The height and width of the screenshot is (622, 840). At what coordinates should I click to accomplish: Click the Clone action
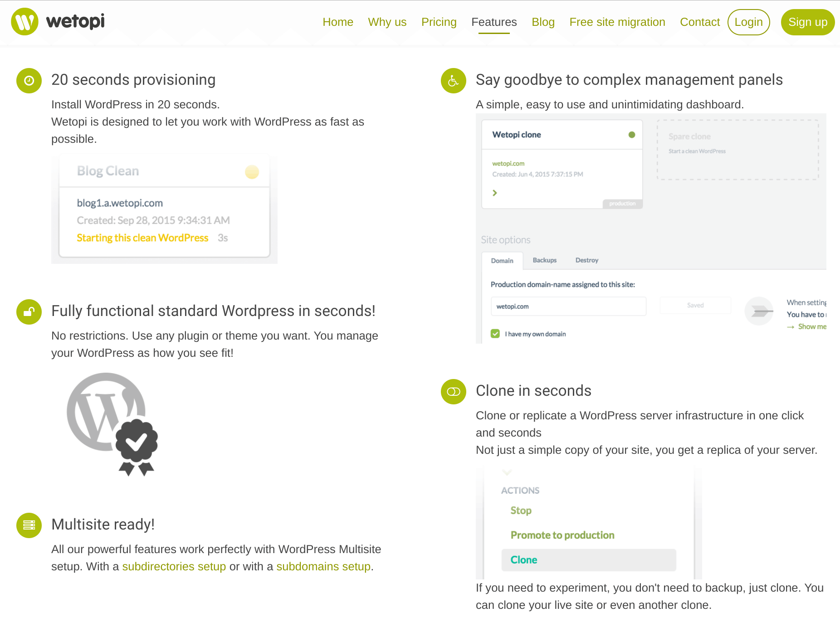589,560
